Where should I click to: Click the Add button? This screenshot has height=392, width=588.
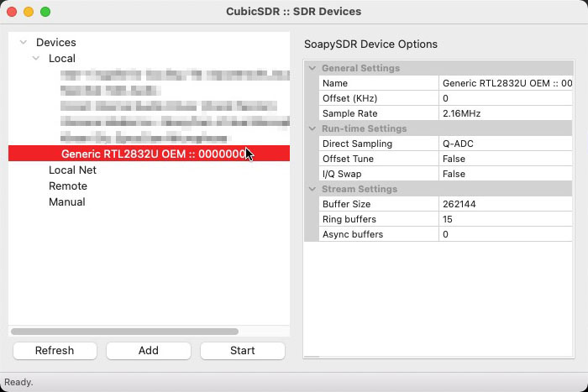click(149, 350)
